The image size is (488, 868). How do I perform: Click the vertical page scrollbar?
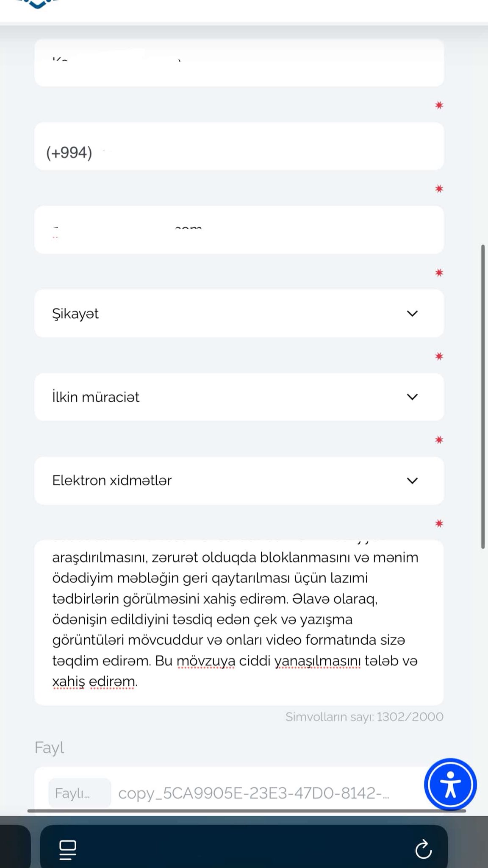(483, 397)
